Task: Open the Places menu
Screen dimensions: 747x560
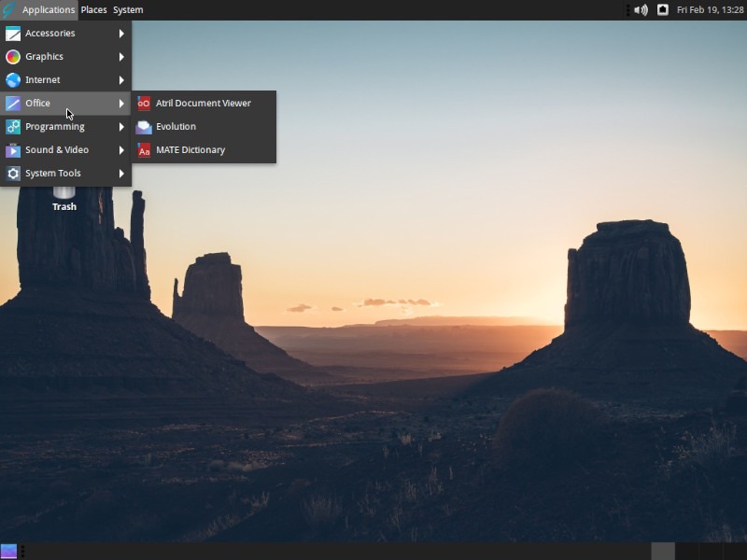Action: 93,9
